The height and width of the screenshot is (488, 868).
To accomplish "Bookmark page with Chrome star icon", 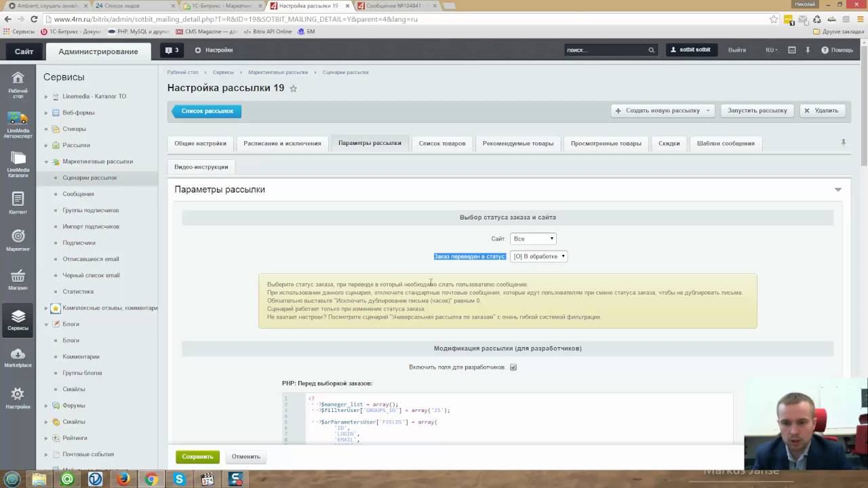I will click(x=774, y=19).
